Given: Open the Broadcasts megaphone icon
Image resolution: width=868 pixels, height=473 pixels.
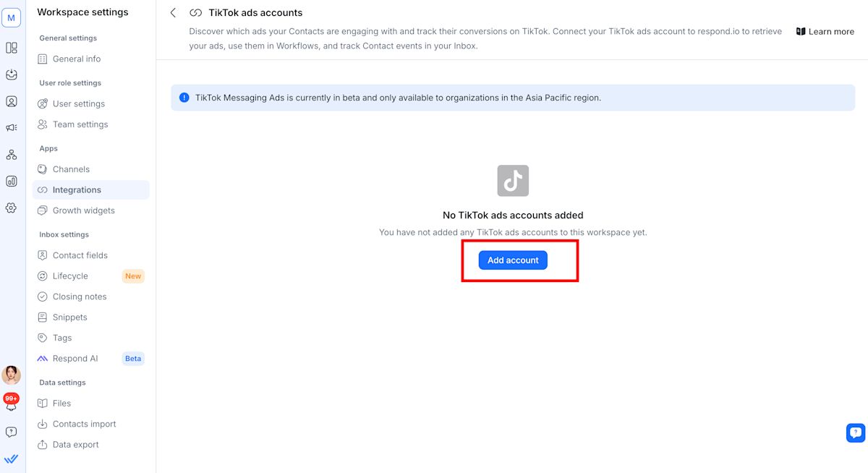Looking at the screenshot, I should coord(12,128).
